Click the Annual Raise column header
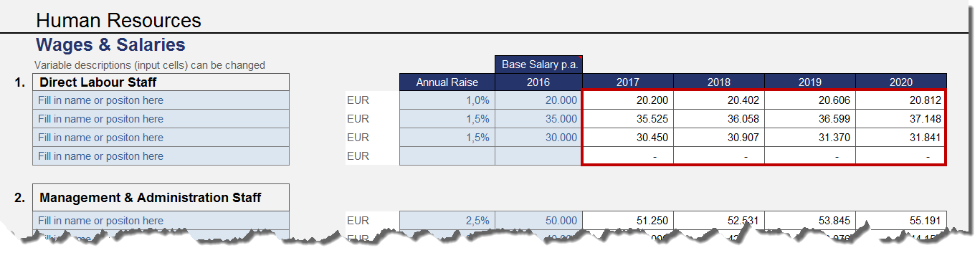The width and height of the screenshot is (980, 263). tap(447, 82)
